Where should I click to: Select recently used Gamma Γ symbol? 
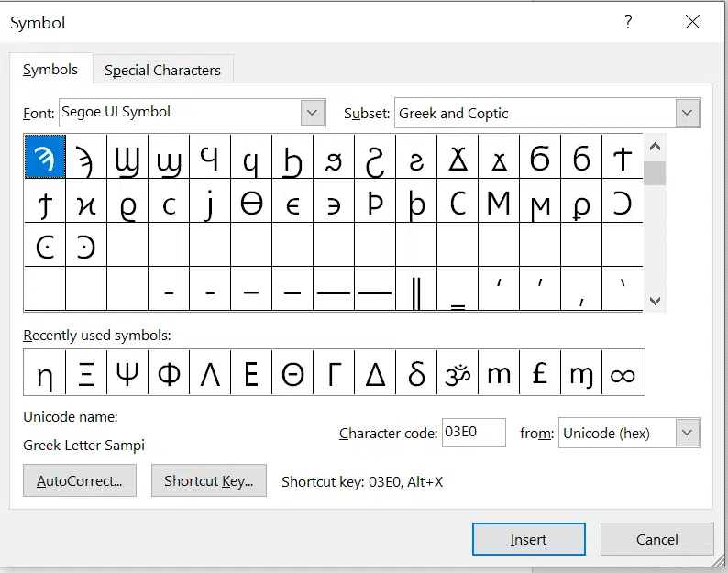(x=334, y=372)
